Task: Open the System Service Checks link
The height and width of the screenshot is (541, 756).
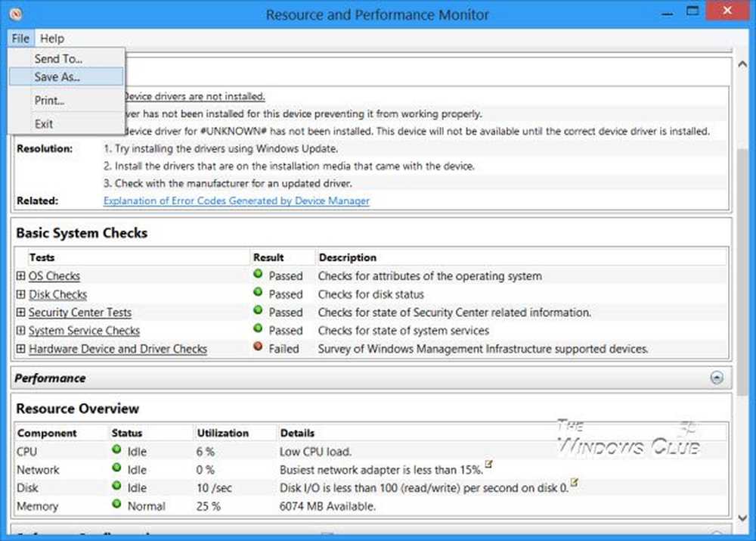Action: pos(85,331)
